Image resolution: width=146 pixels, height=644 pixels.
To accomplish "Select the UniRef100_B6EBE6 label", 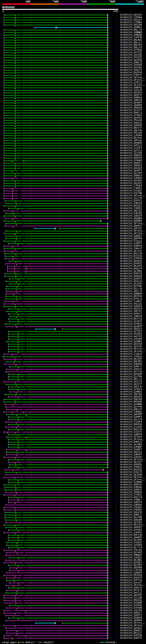I will (131, 221).
